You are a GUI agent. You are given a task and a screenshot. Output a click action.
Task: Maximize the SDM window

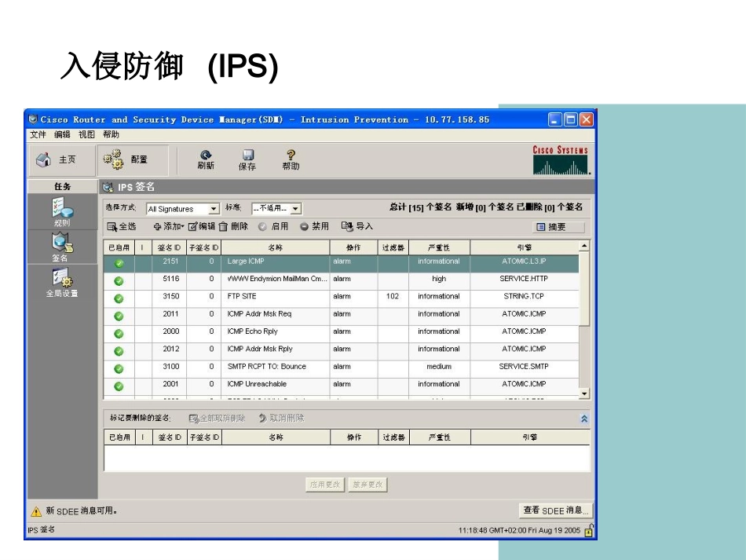coord(570,119)
